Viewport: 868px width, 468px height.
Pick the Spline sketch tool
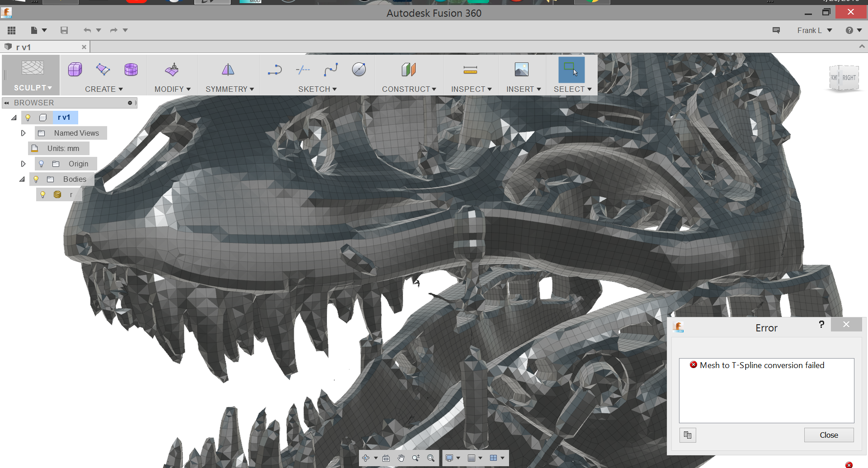coord(331,70)
